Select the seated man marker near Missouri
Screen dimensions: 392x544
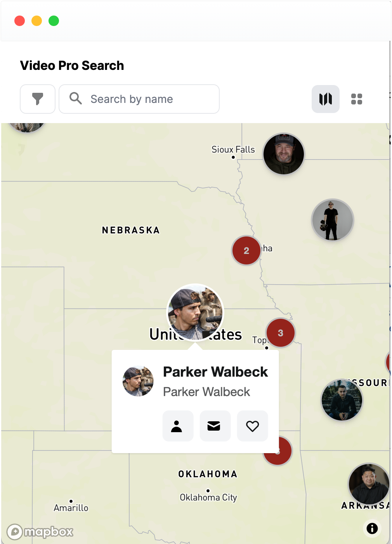coord(342,400)
